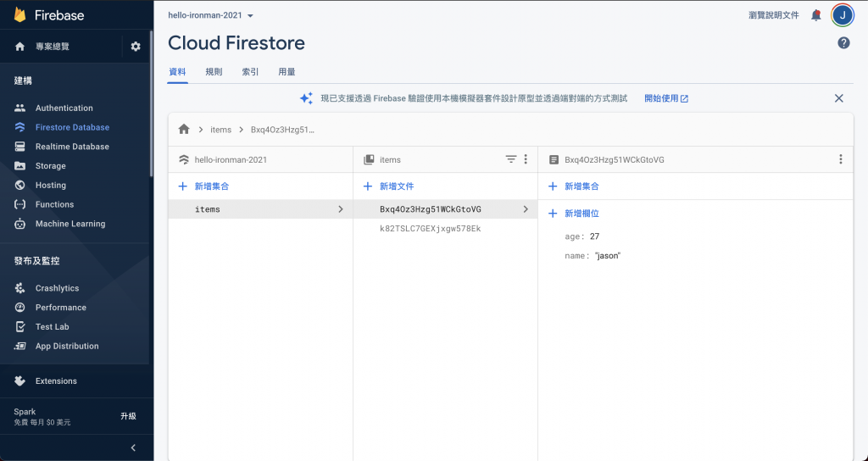Click the Test Lab checklist icon
The width and height of the screenshot is (868, 461).
point(20,326)
